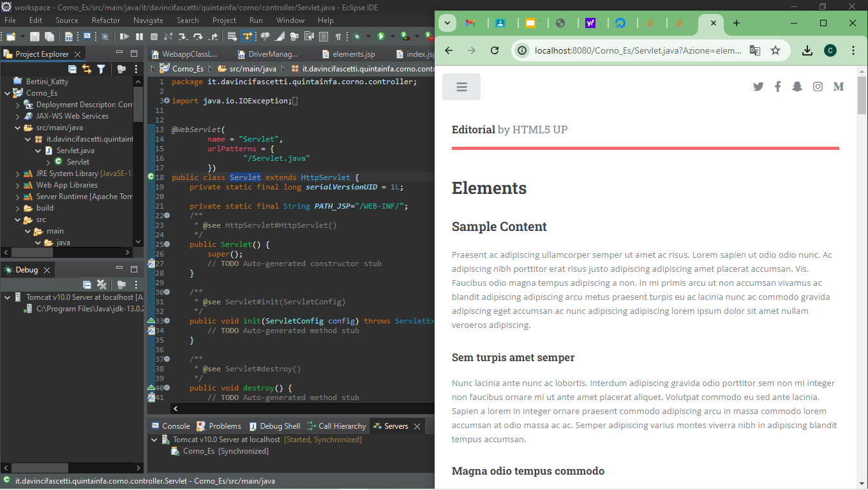Reload the localhost page
The image size is (868, 490).
tap(495, 50)
